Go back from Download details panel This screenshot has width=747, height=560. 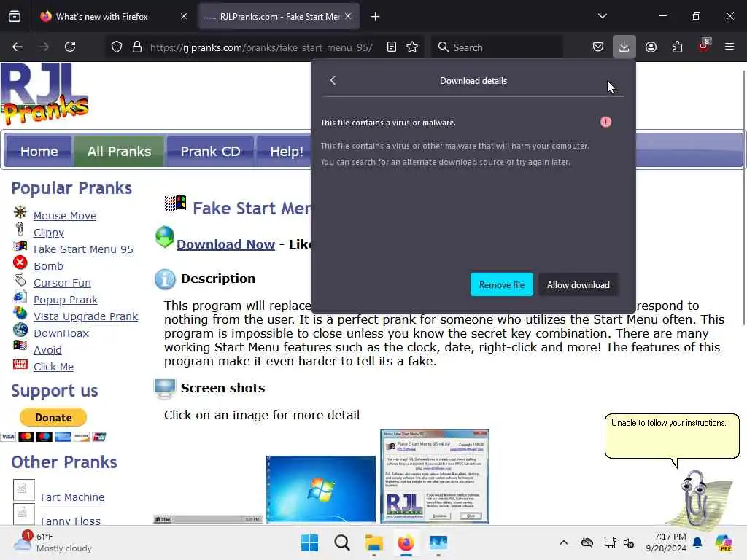333,80
